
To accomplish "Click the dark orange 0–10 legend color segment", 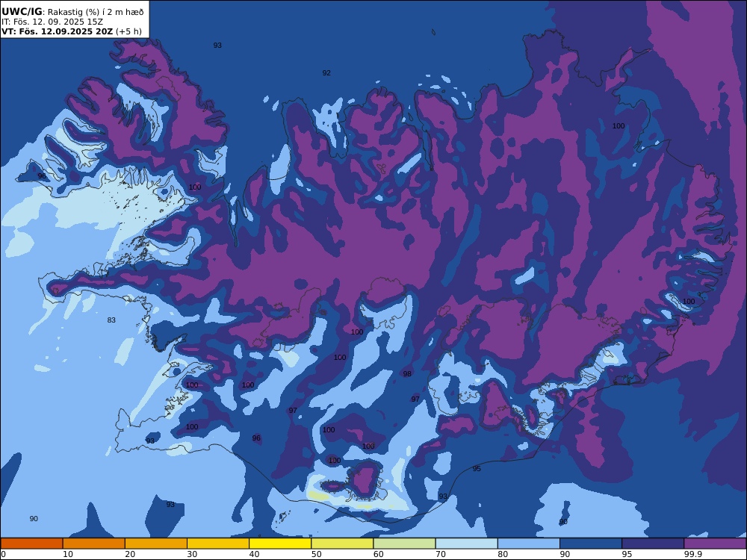I will tap(31, 544).
